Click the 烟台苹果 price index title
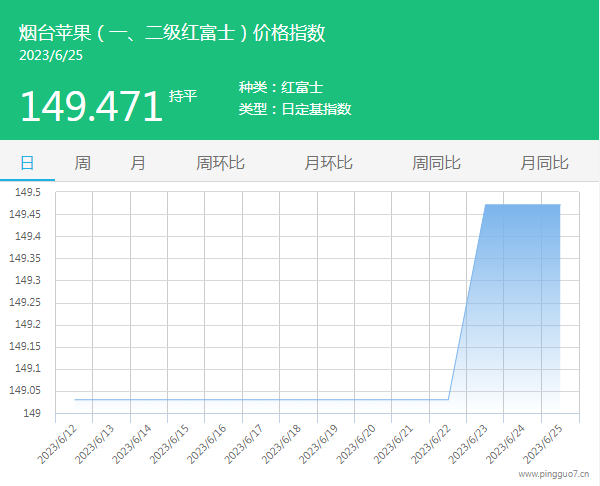Image resolution: width=600 pixels, height=486 pixels. pyautogui.click(x=172, y=33)
